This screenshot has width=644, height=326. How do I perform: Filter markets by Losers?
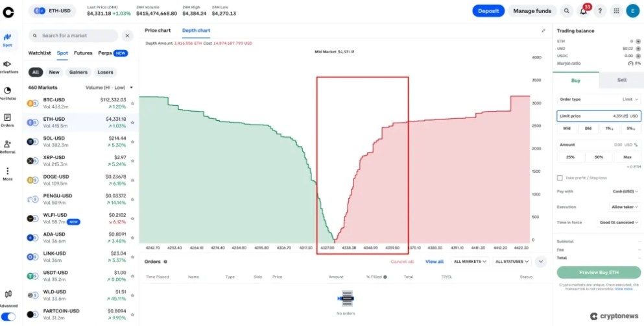click(105, 72)
